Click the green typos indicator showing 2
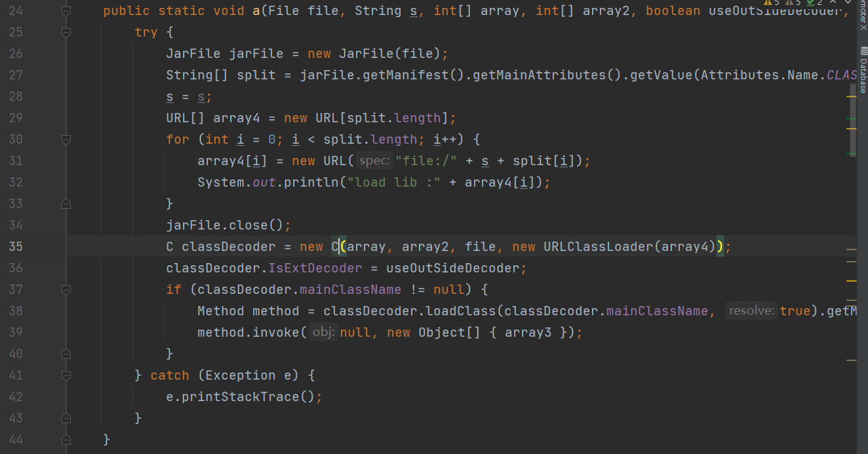 point(815,3)
